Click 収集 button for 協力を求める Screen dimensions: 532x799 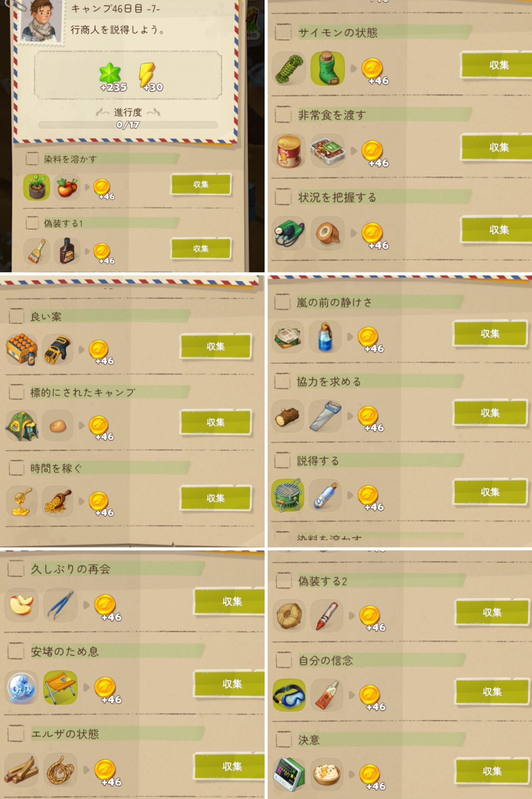click(490, 413)
